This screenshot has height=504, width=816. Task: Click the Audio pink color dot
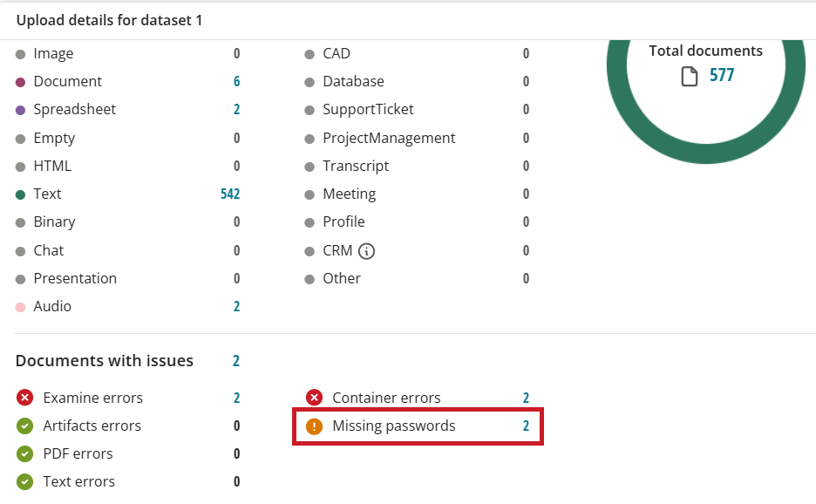pyautogui.click(x=20, y=307)
